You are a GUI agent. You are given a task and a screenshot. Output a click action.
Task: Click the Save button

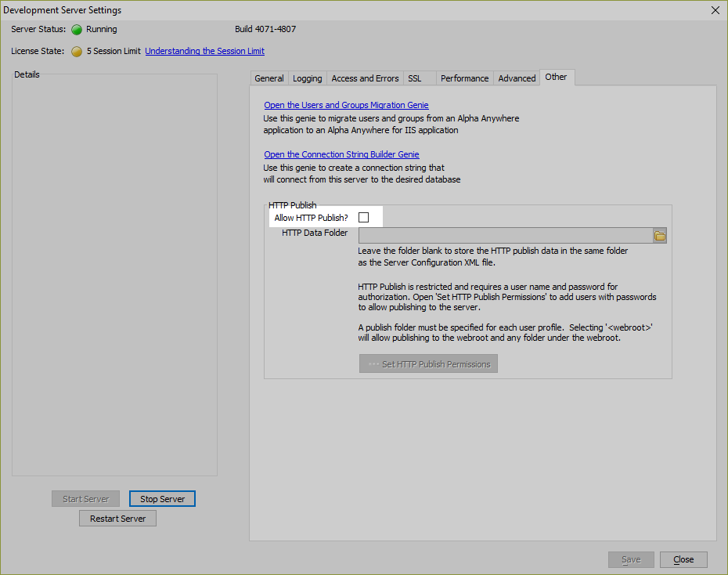coord(632,559)
